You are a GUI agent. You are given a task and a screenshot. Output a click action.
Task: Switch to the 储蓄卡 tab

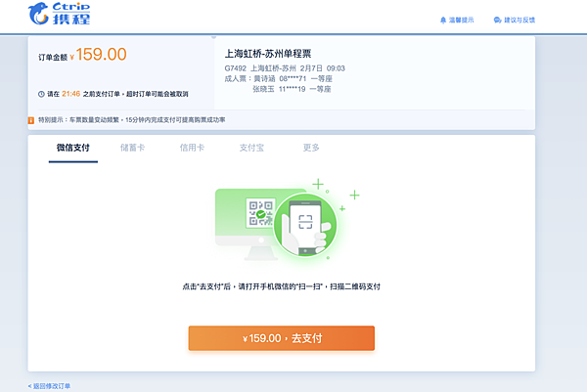[132, 148]
